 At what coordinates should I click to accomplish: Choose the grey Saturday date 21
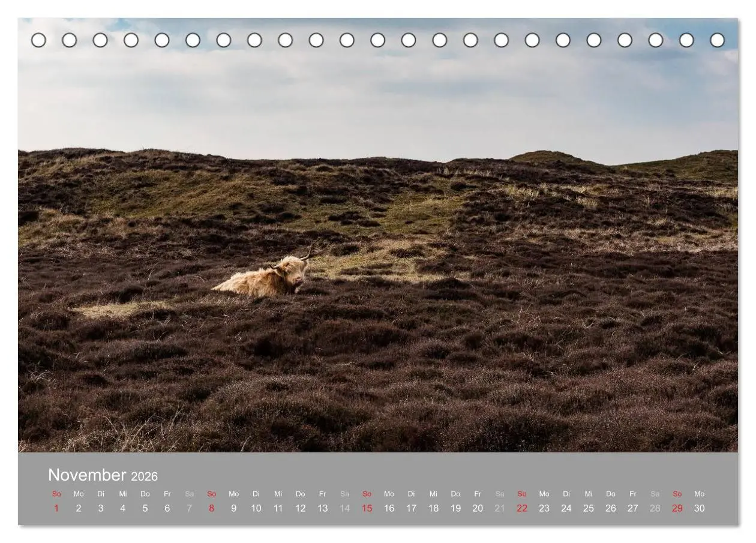pos(500,508)
